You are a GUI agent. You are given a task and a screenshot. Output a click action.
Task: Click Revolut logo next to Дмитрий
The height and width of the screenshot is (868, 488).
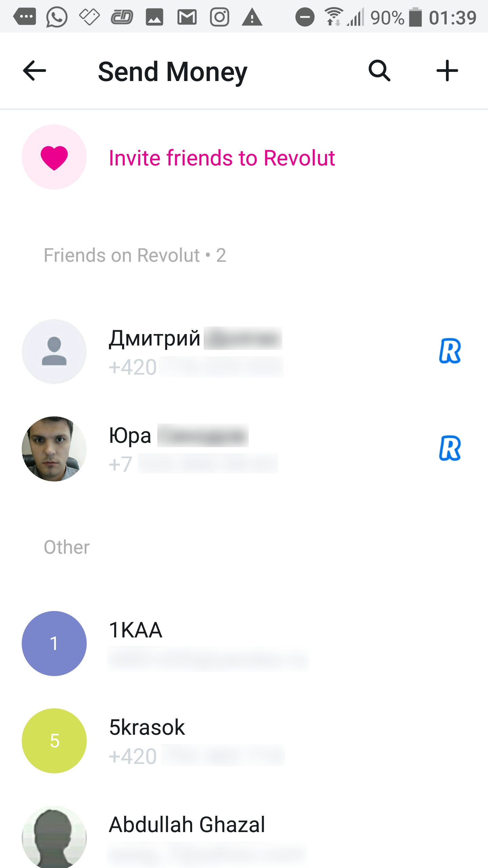(450, 351)
